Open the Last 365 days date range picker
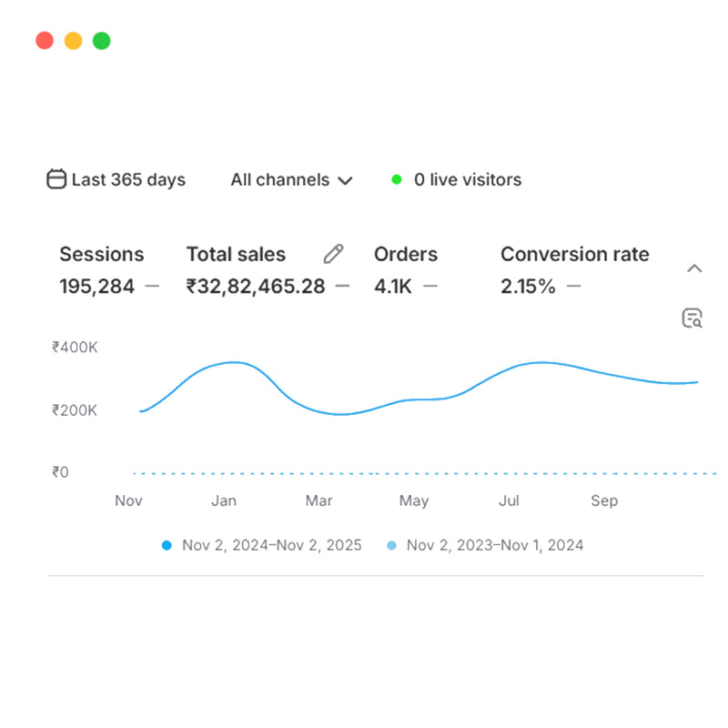The height and width of the screenshot is (728, 728). click(127, 179)
